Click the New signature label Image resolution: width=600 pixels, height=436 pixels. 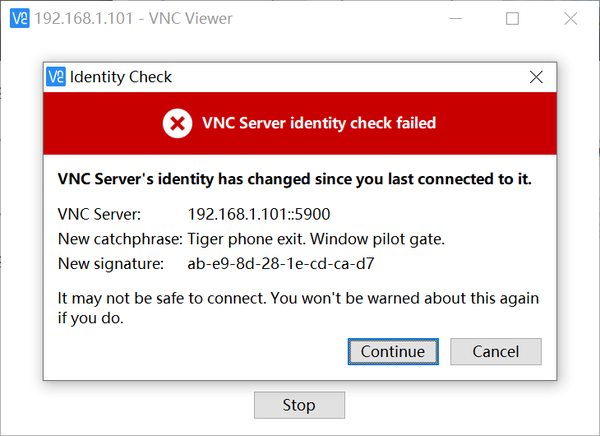[111, 264]
